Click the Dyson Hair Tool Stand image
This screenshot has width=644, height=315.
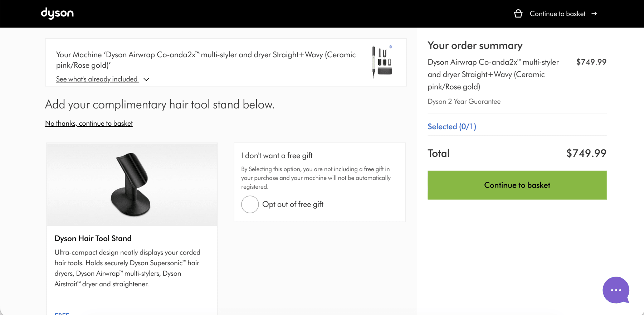pyautogui.click(x=132, y=185)
